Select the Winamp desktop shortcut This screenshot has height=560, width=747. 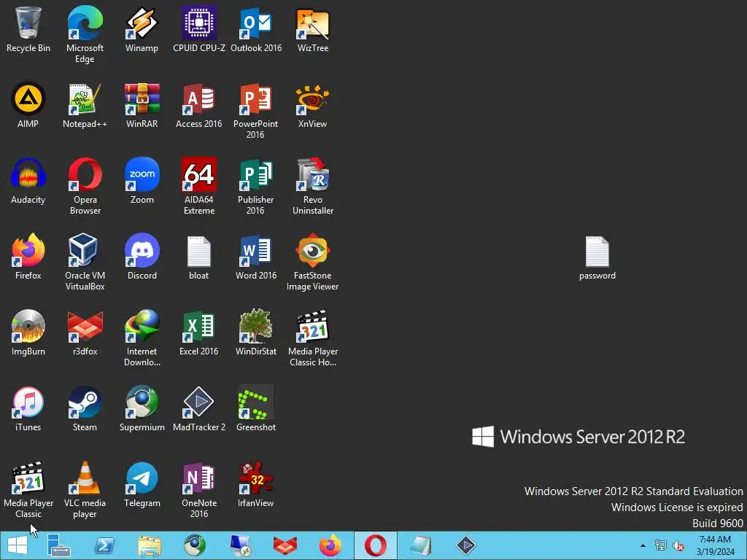[142, 29]
